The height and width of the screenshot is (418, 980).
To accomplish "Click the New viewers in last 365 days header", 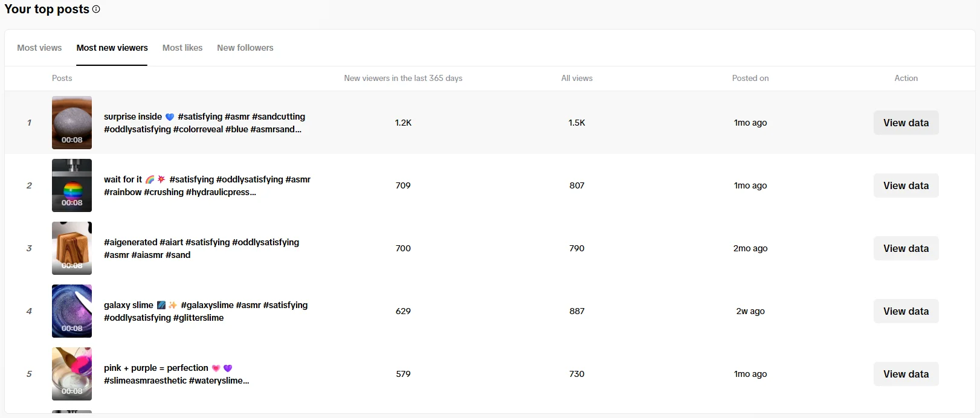I will 403,78.
